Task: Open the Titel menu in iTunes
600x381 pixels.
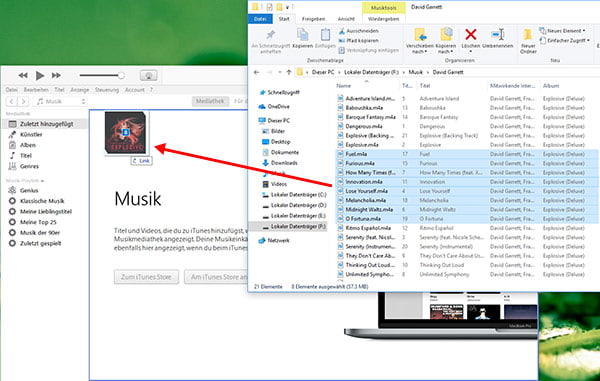Action: click(59, 90)
